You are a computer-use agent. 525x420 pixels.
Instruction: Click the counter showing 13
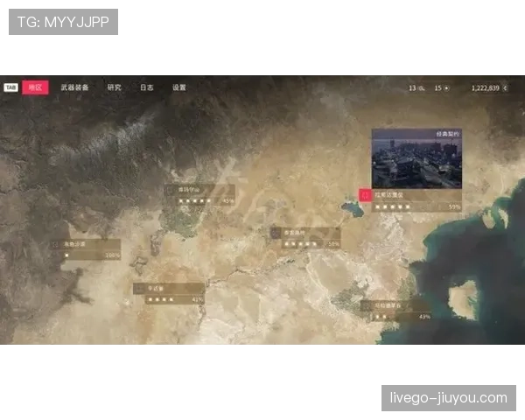[x=416, y=88]
